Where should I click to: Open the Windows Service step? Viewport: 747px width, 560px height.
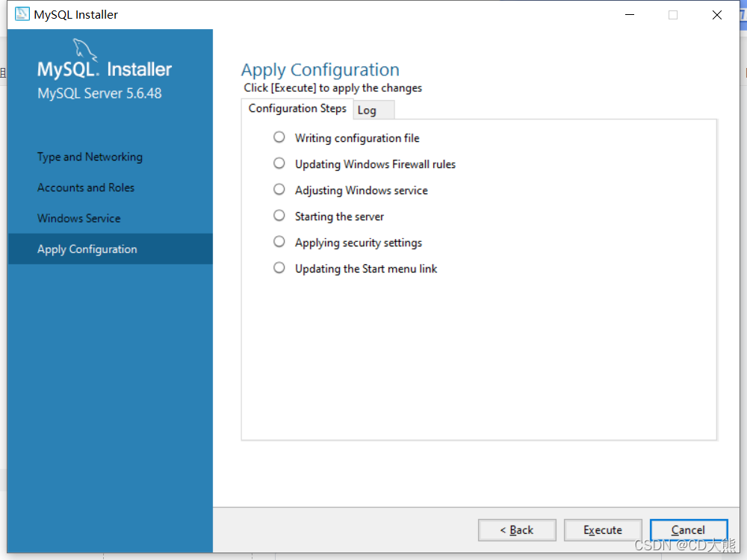click(79, 218)
